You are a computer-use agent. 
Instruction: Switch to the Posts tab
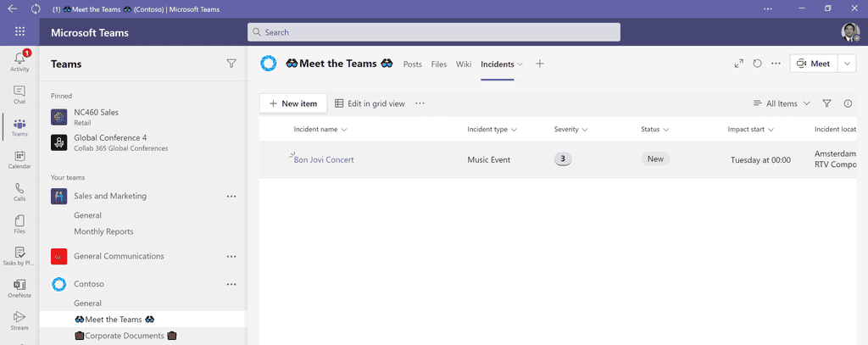413,64
